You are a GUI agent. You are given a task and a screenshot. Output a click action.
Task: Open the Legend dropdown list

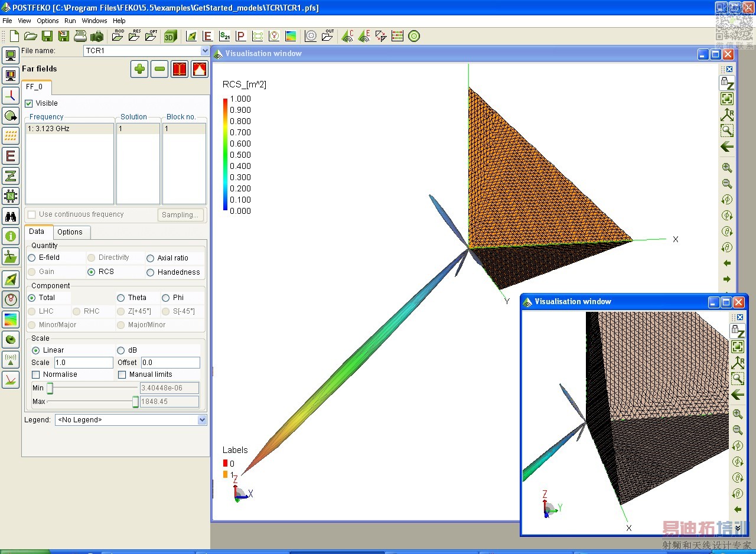click(x=202, y=420)
